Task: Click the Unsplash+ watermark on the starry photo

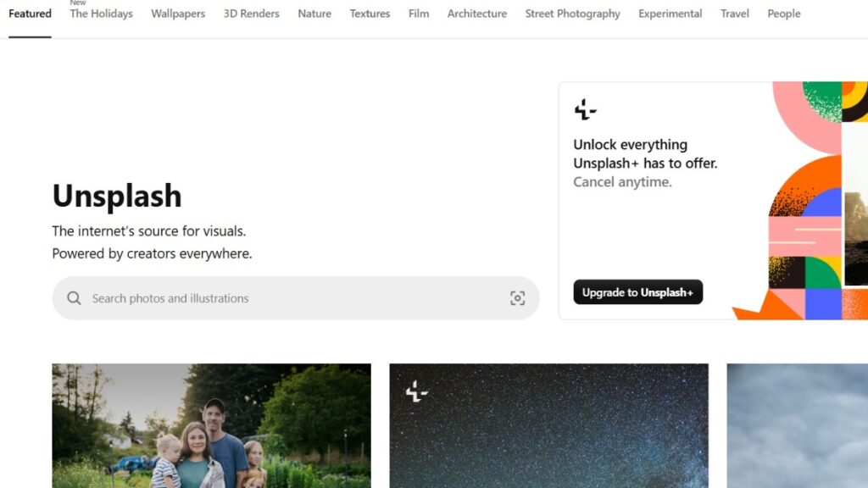Action: click(x=415, y=392)
